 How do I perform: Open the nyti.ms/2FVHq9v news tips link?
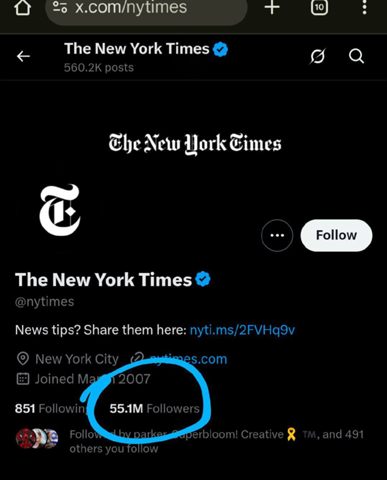242,330
